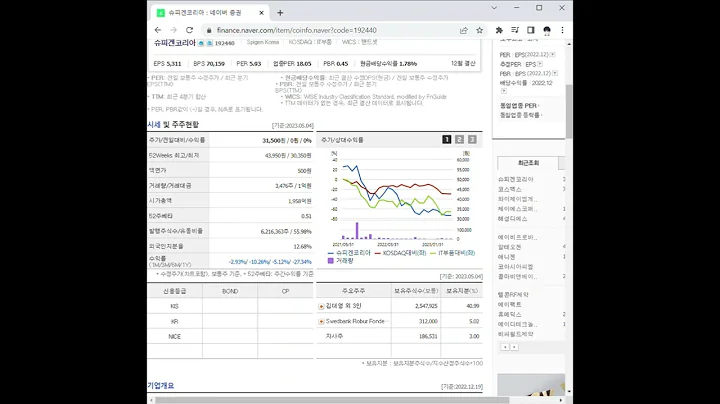Open 비씨월드제약 in the recent list
The height and width of the screenshot is (404, 720).
click(x=516, y=334)
